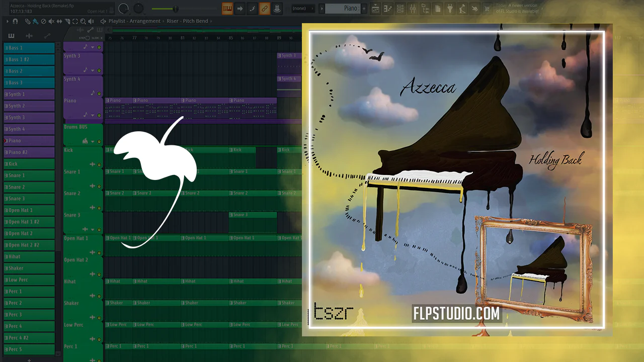Mute the Synth 3 track LED
The width and height of the screenshot is (644, 362).
pos(99,70)
